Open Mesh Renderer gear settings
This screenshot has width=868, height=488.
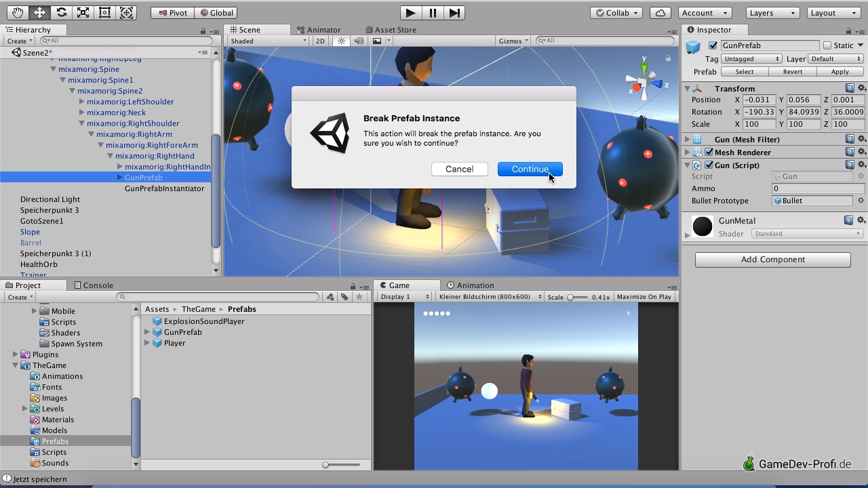click(861, 152)
